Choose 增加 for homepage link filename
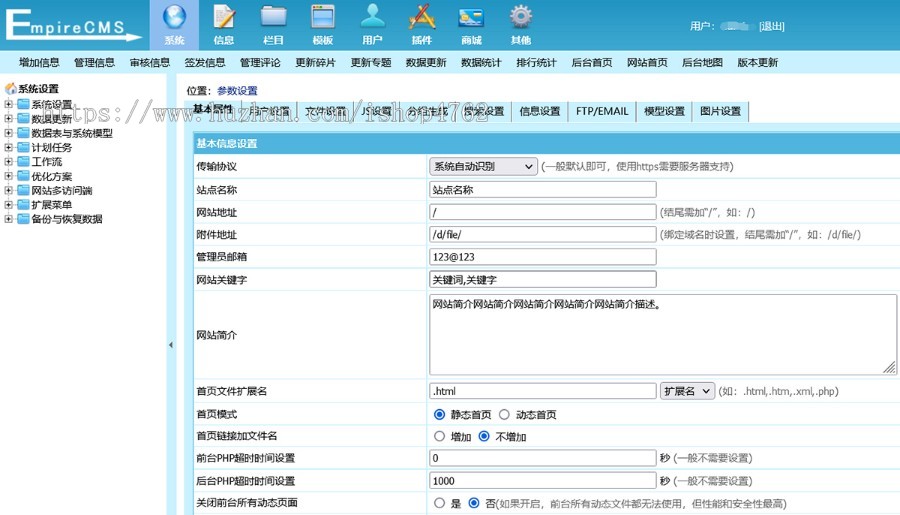This screenshot has height=515, width=900. point(440,436)
